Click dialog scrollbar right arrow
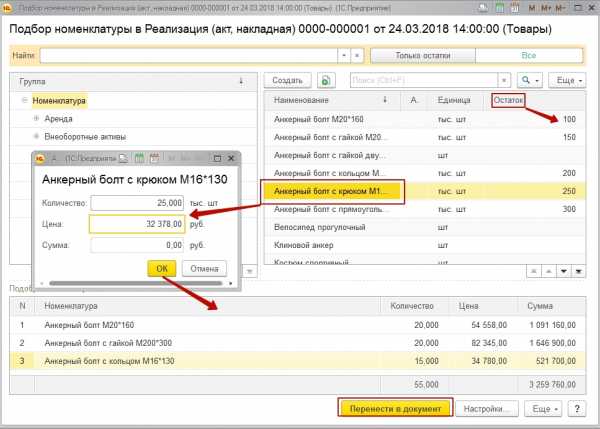Screen dimensions: 600x429 coord(230,283)
